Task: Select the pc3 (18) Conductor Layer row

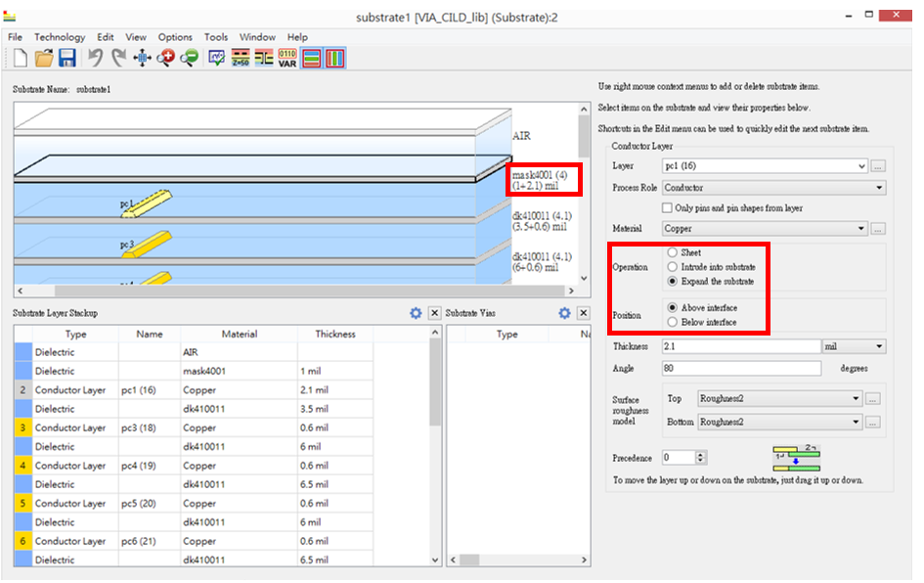Action: [x=194, y=427]
